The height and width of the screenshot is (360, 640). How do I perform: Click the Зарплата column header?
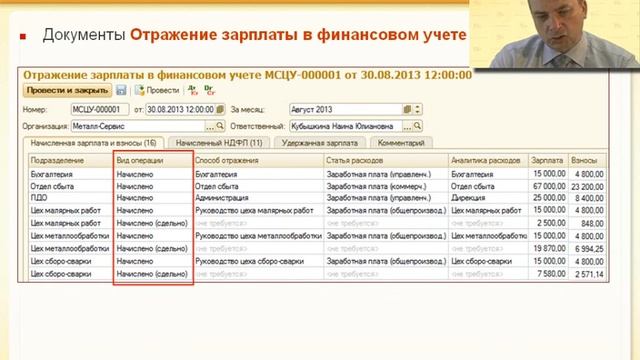[549, 160]
